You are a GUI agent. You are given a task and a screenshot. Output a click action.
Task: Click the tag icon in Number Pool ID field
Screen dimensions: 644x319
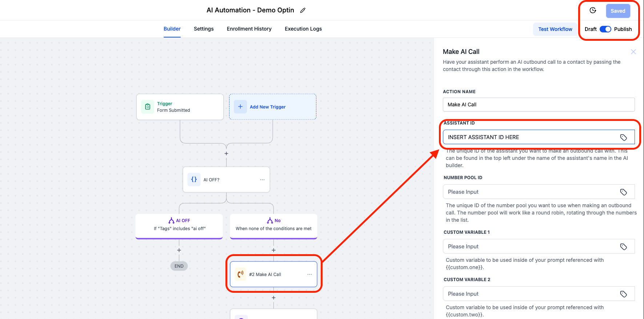click(623, 192)
